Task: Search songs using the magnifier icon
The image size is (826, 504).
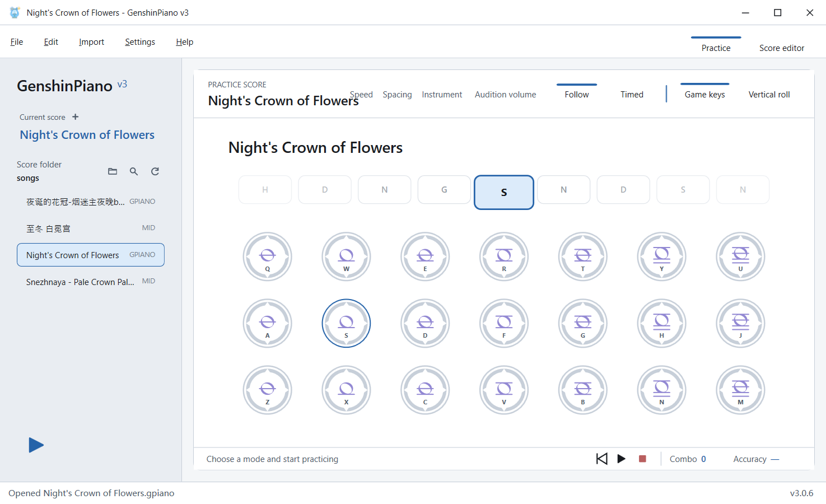Action: (134, 171)
